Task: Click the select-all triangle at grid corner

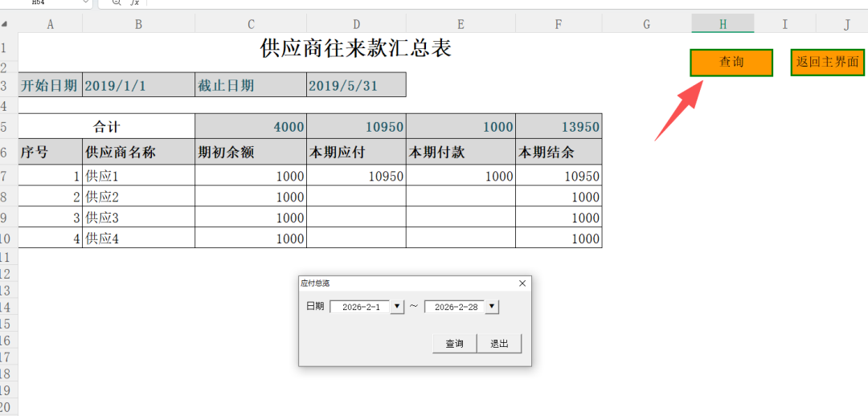Action: pyautogui.click(x=6, y=25)
